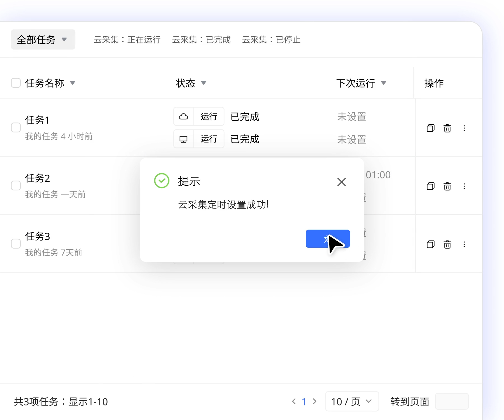
Task: Click the 转到页面 input box
Action: 452,402
